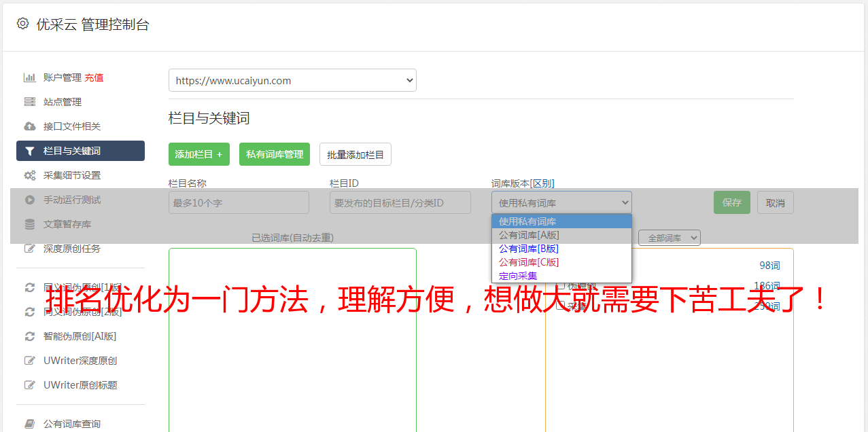Click the bar chart icon for 账户管理

[x=30, y=77]
